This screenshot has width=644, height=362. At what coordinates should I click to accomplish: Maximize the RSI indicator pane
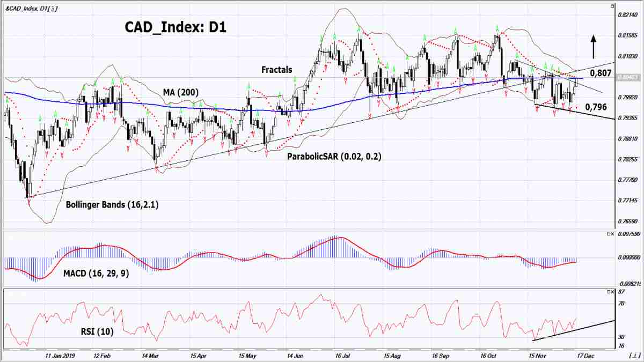[x=609, y=292]
